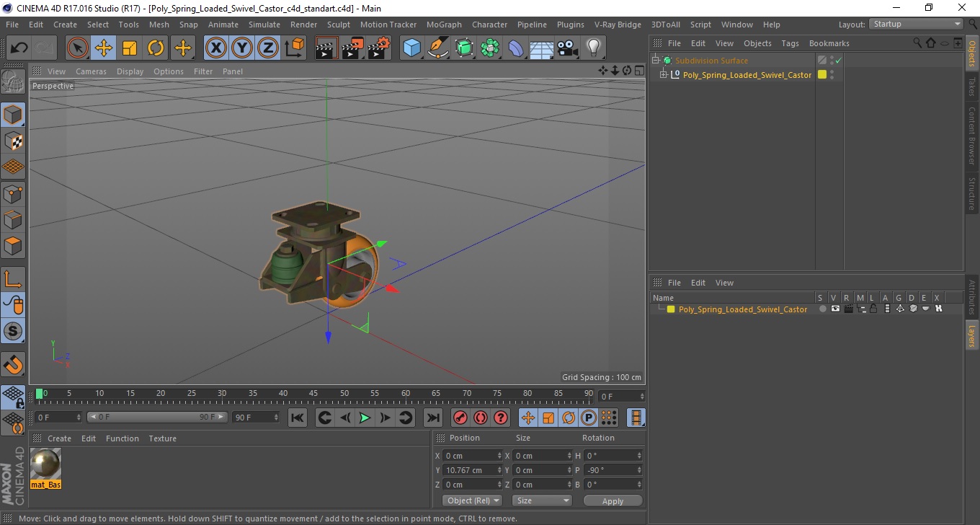Viewport: 980px width, 525px height.
Task: Open the material manager Create menu
Action: tap(59, 438)
